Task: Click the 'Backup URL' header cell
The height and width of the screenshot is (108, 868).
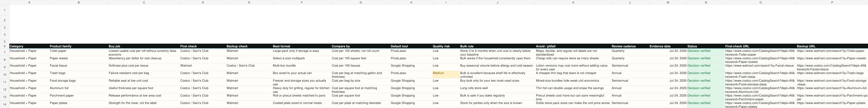Action: click(x=832, y=46)
